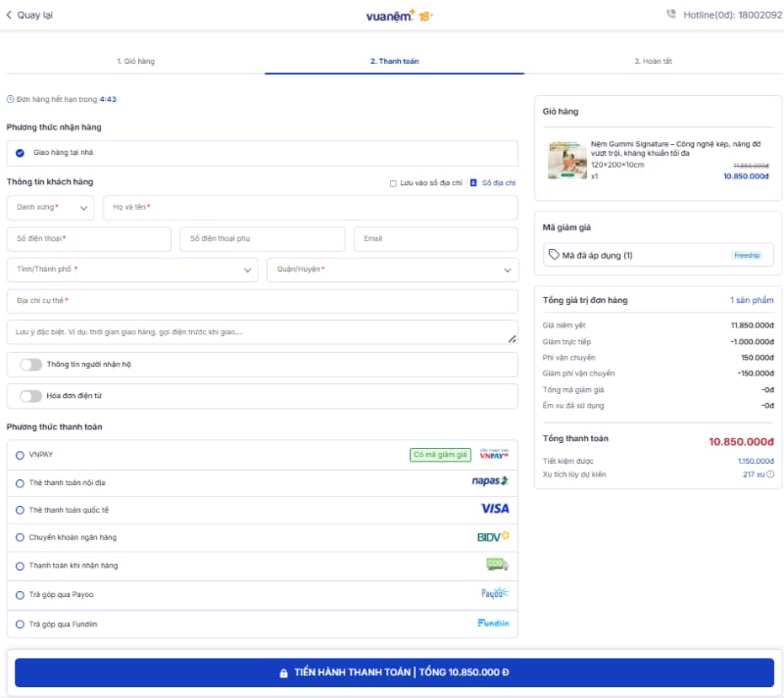Select Thanh toán khi nhận hàng option
This screenshot has height=698, width=784.
tap(21, 566)
